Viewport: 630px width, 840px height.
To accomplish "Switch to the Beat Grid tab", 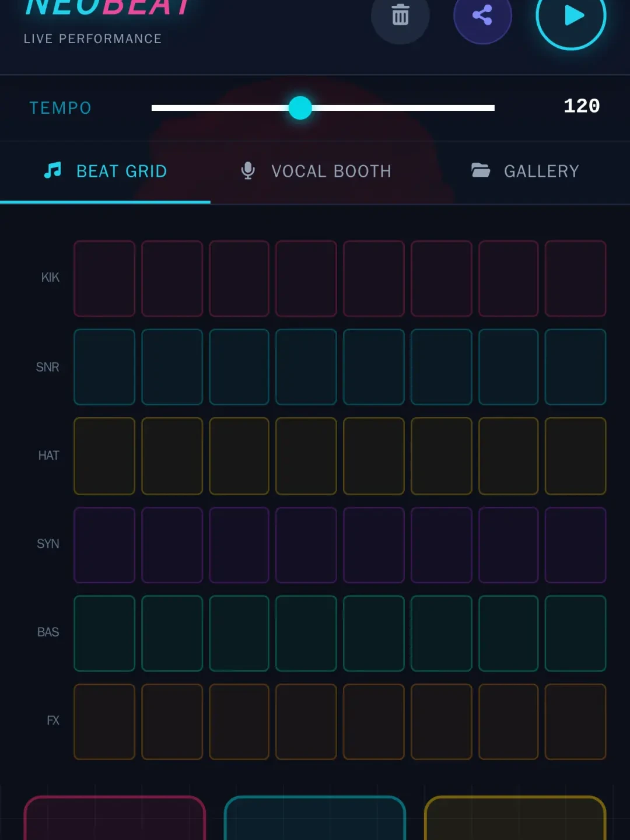I will coord(105,171).
